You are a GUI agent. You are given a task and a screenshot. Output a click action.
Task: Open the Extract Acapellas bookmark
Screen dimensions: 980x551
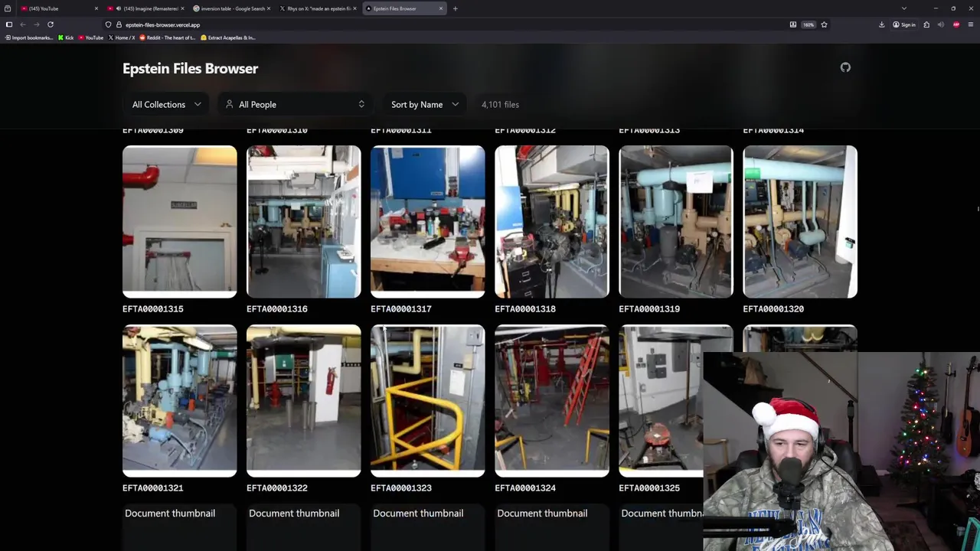click(228, 37)
